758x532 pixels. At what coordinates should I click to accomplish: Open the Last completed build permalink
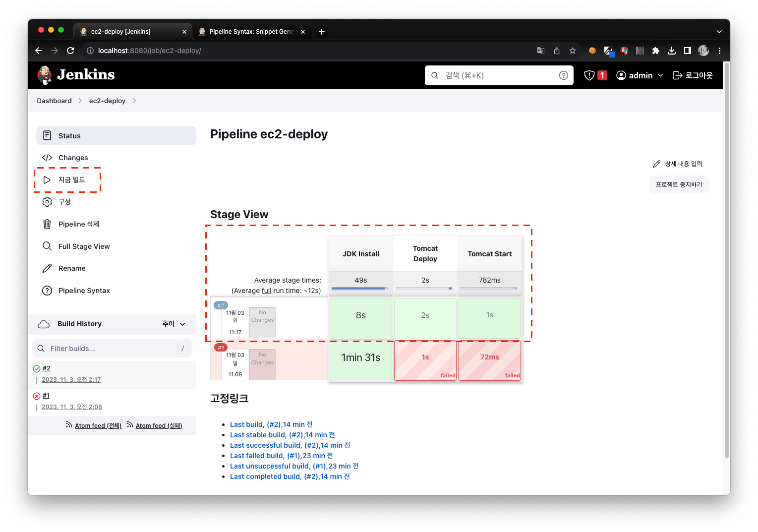point(290,476)
